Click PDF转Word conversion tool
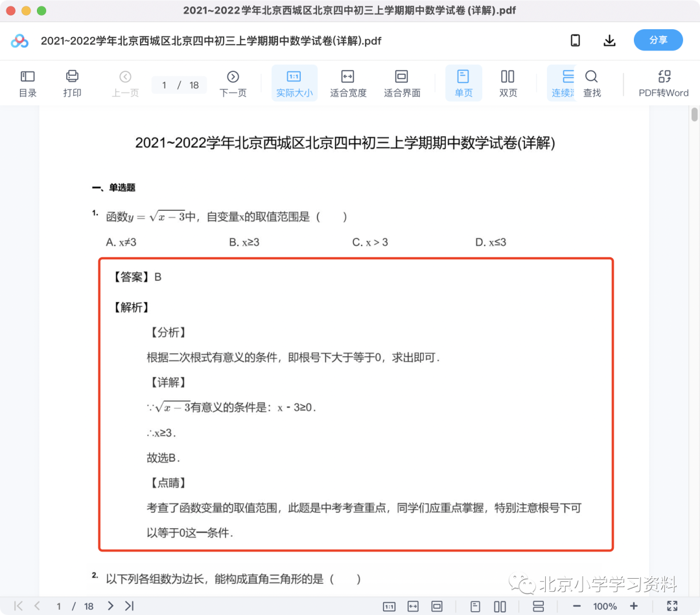This screenshot has width=700, height=615. [x=664, y=84]
